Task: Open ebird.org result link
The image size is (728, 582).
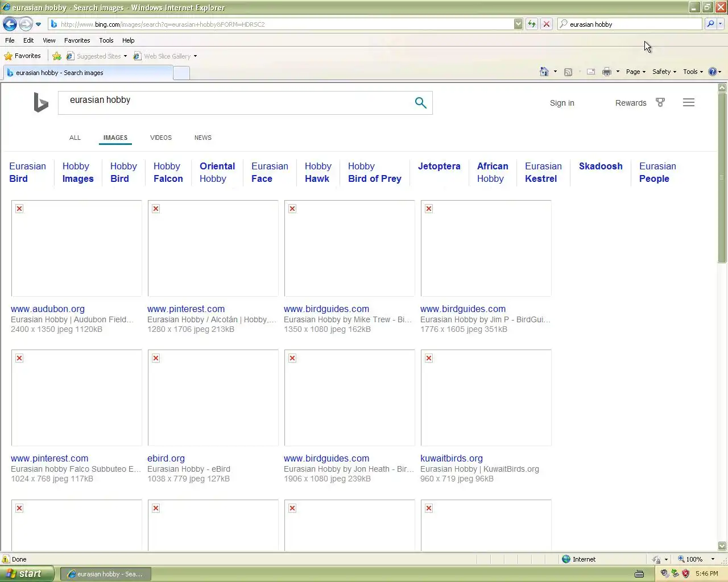Action: (166, 458)
